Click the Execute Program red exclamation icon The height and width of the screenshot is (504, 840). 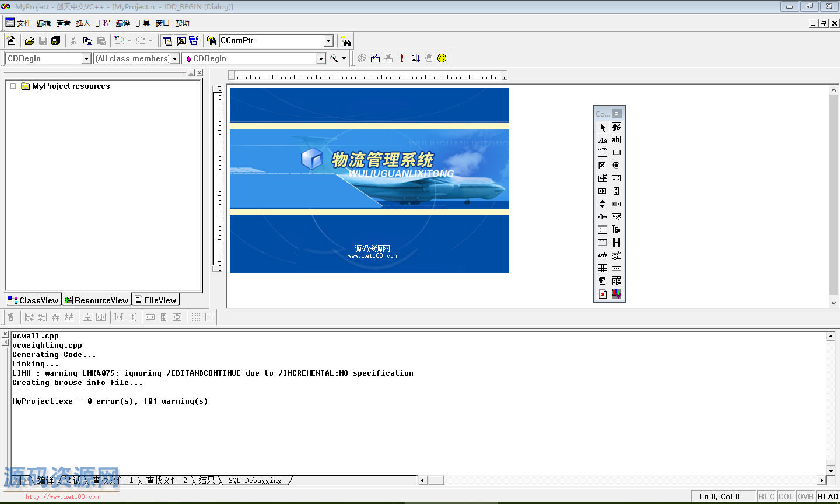click(402, 58)
